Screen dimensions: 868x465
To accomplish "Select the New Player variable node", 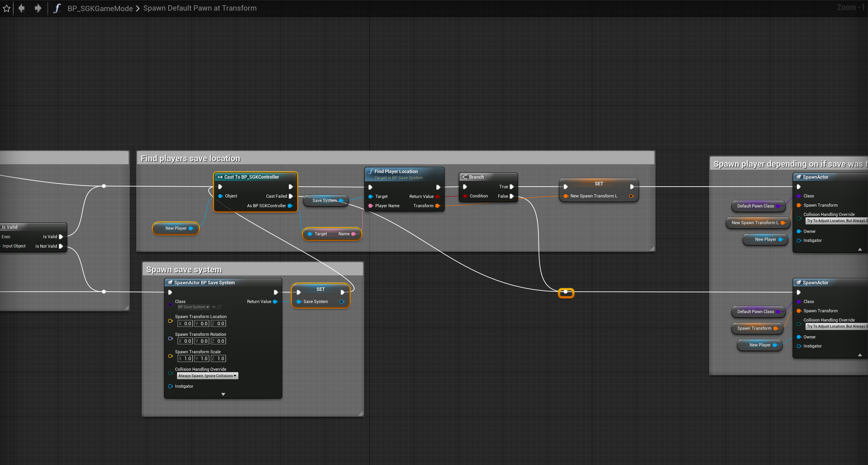I will click(176, 228).
